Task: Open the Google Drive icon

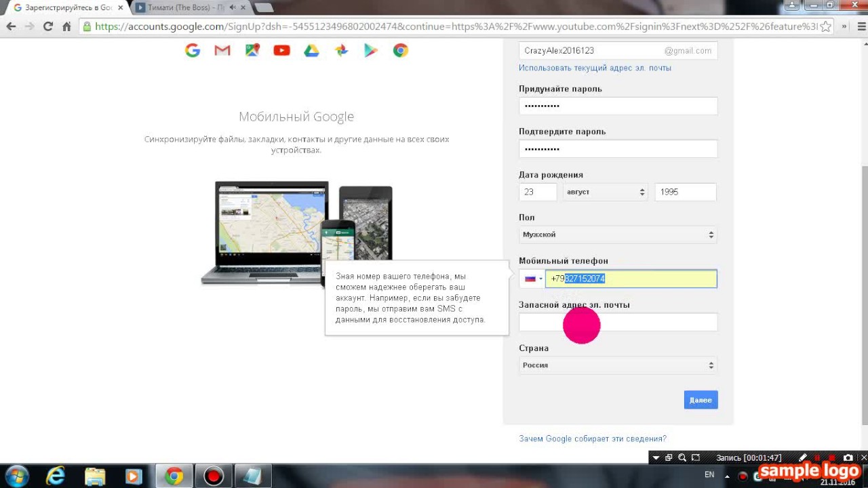Action: (x=311, y=50)
